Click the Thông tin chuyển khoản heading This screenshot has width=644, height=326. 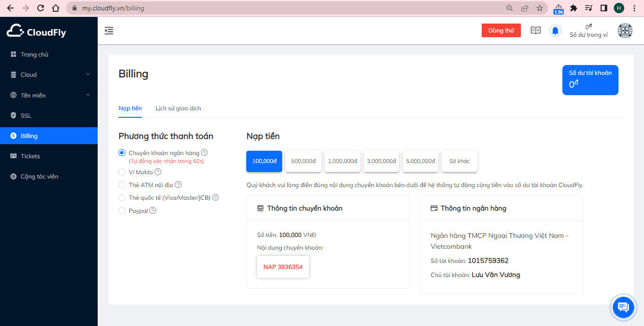(305, 208)
